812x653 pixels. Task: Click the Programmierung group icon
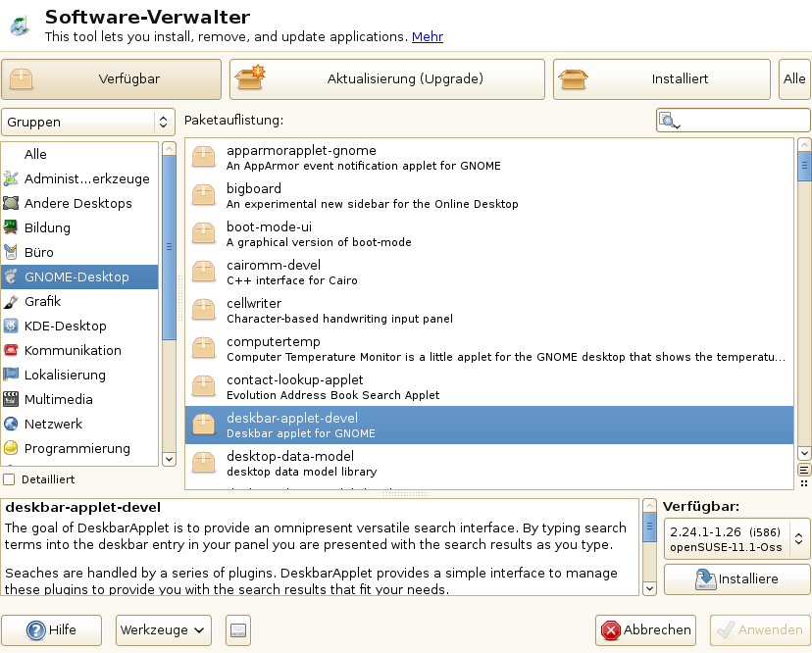pos(11,448)
